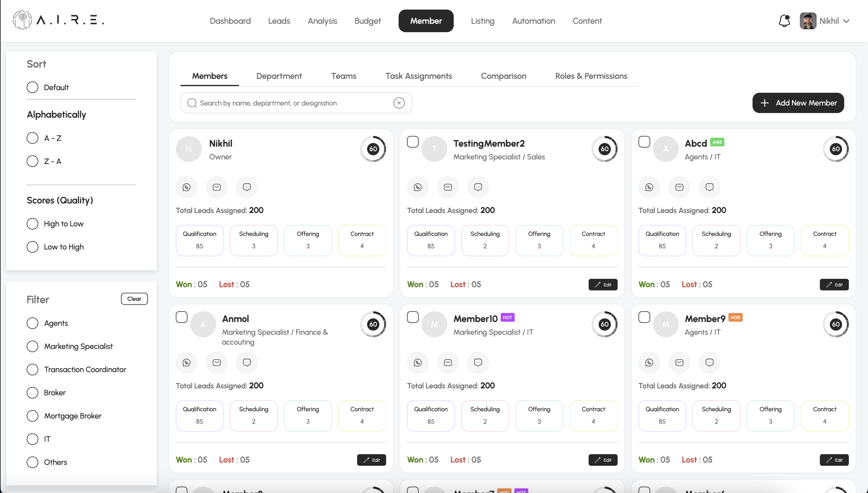Open the Analysis nav item
Viewport: 868px width, 493px height.
point(322,21)
